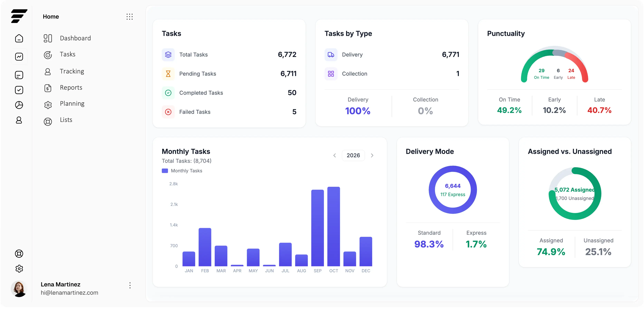Advance to next year using the right chevron
The width and height of the screenshot is (644, 328).
pyautogui.click(x=372, y=155)
